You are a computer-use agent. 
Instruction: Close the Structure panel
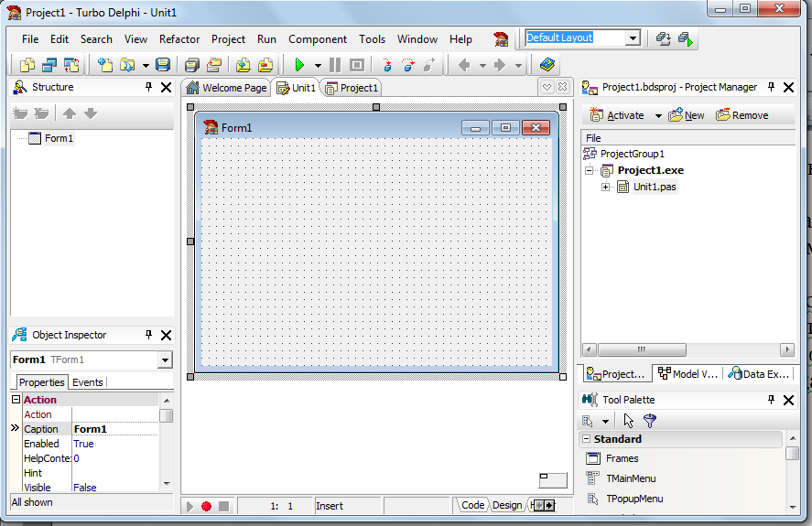167,87
